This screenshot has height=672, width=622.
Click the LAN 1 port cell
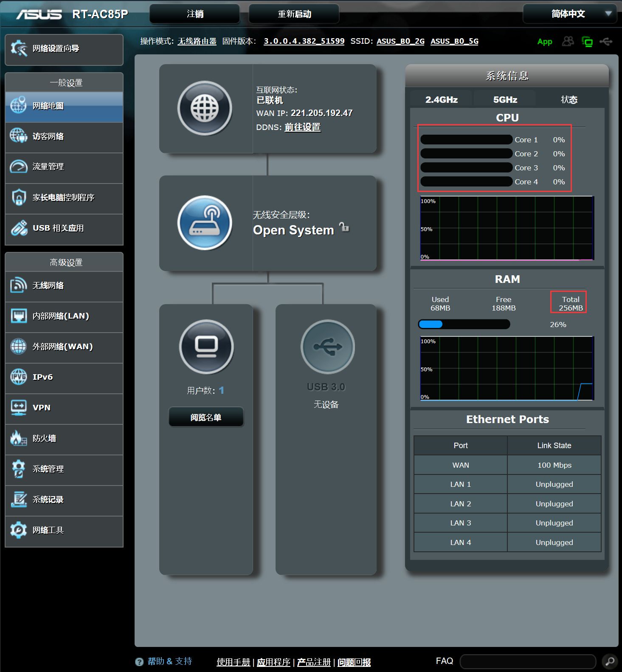coord(461,484)
